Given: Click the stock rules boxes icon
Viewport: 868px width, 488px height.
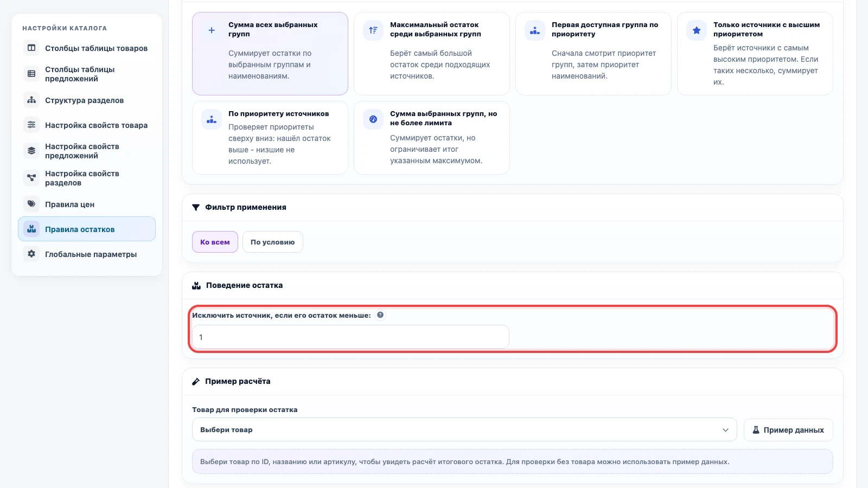Looking at the screenshot, I should (31, 229).
